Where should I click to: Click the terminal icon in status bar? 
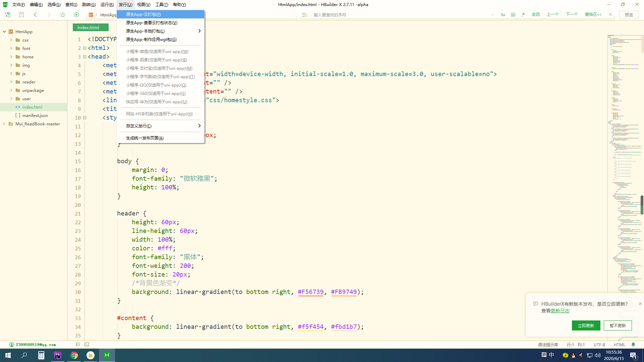tap(87, 345)
